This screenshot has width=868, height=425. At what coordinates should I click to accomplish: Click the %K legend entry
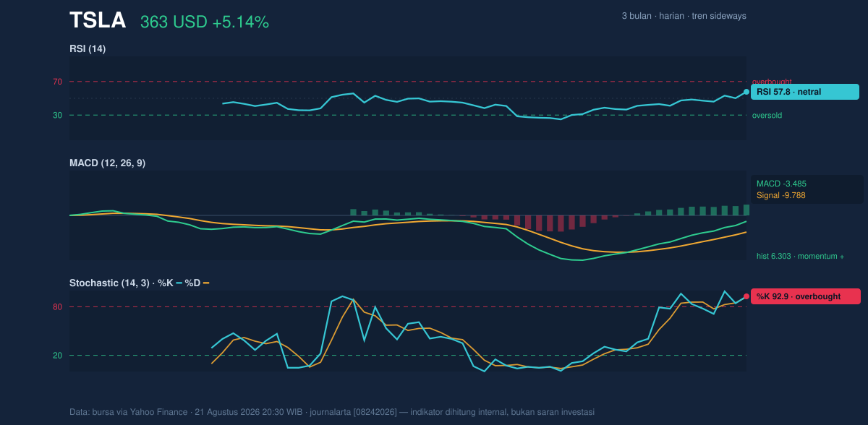pos(170,283)
